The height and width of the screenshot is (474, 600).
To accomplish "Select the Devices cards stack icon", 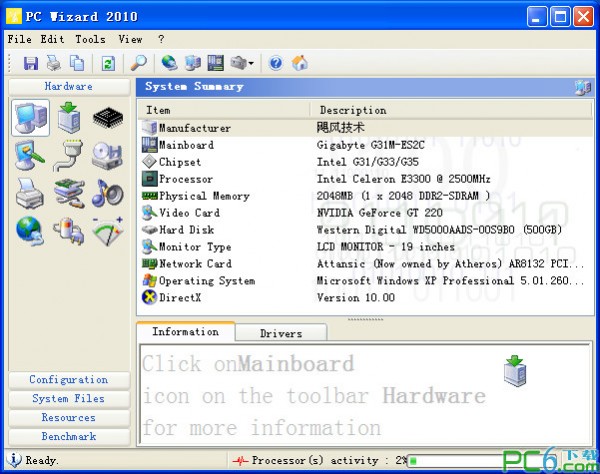I will tap(69, 194).
